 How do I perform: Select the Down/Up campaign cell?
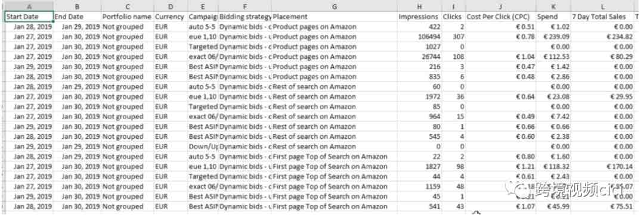pyautogui.click(x=203, y=147)
